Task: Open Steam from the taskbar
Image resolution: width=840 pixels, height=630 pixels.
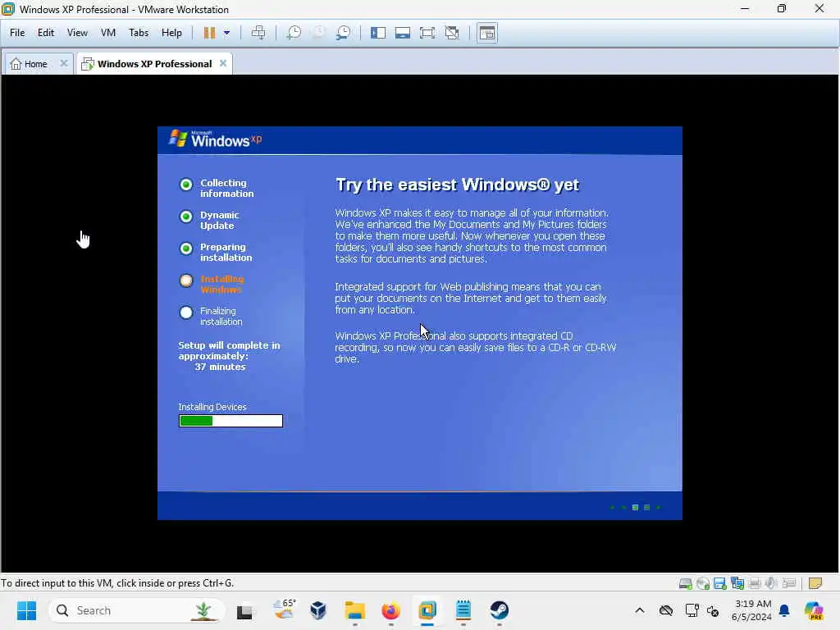Action: (500, 610)
